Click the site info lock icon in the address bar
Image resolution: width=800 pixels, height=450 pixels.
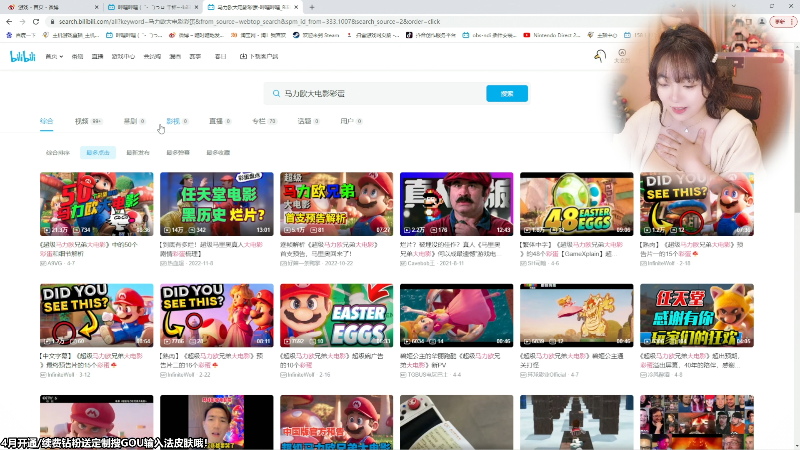click(x=52, y=21)
